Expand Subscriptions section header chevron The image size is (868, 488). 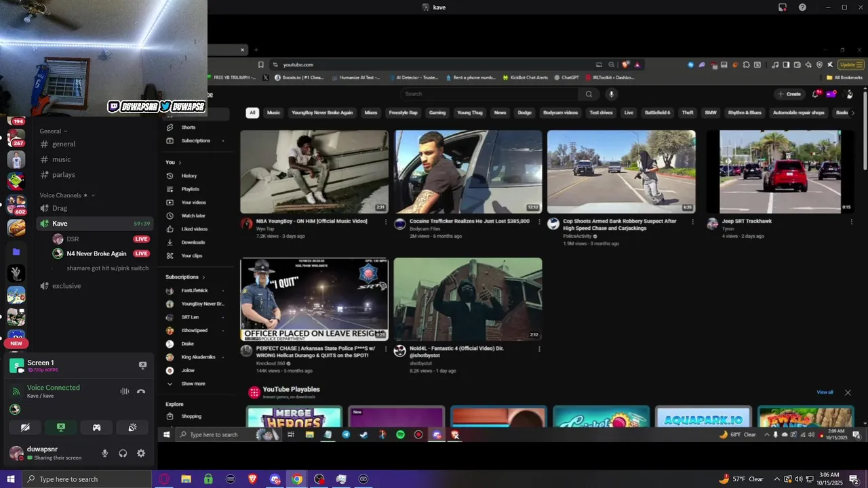pos(203,277)
